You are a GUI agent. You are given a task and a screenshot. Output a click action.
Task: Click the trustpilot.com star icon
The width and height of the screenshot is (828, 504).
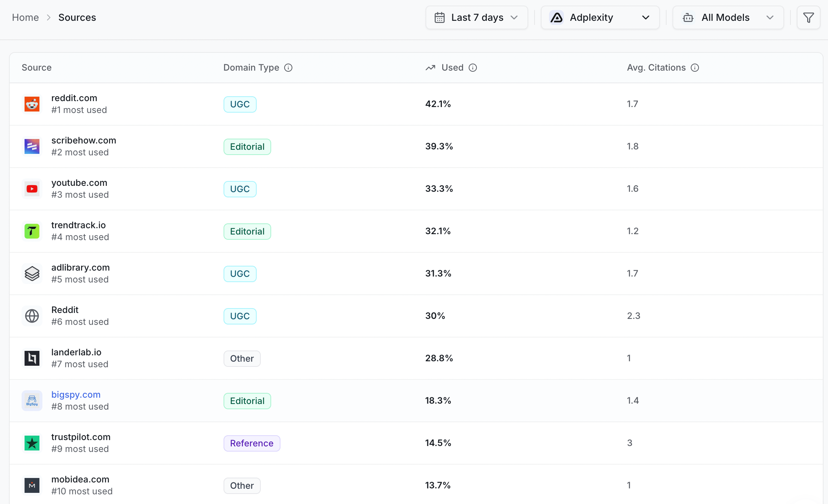click(x=32, y=443)
